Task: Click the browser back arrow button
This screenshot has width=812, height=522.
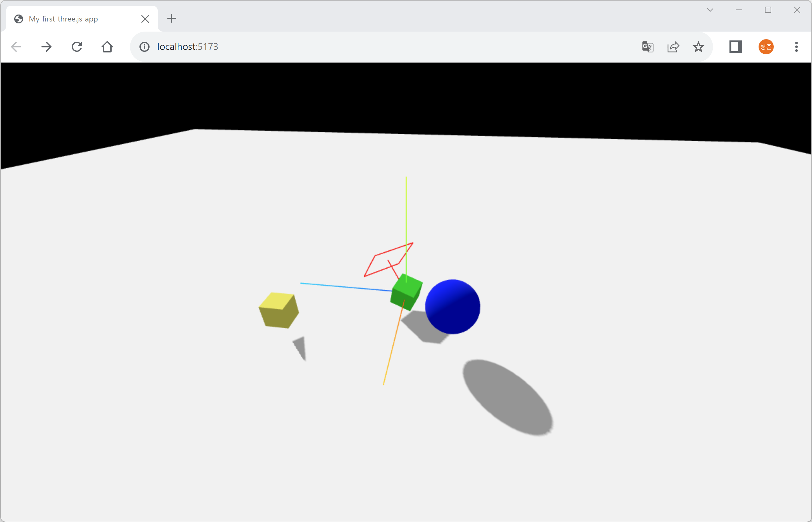Action: click(16, 46)
